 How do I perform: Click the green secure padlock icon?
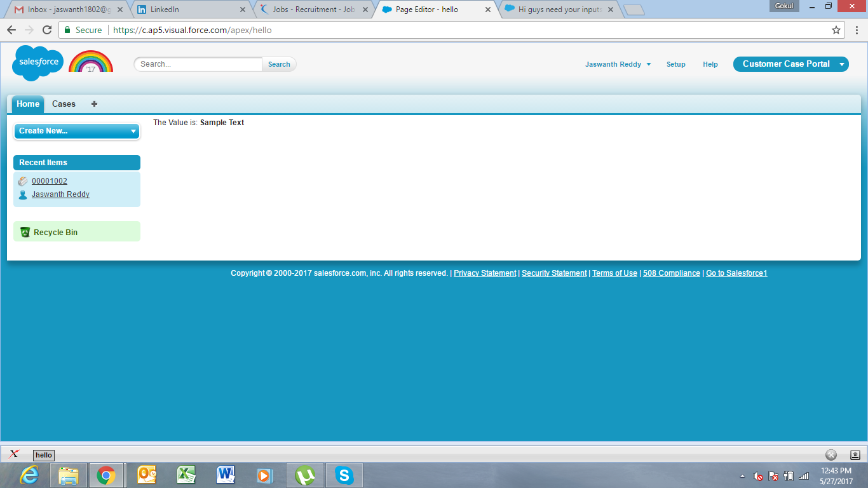click(x=67, y=30)
